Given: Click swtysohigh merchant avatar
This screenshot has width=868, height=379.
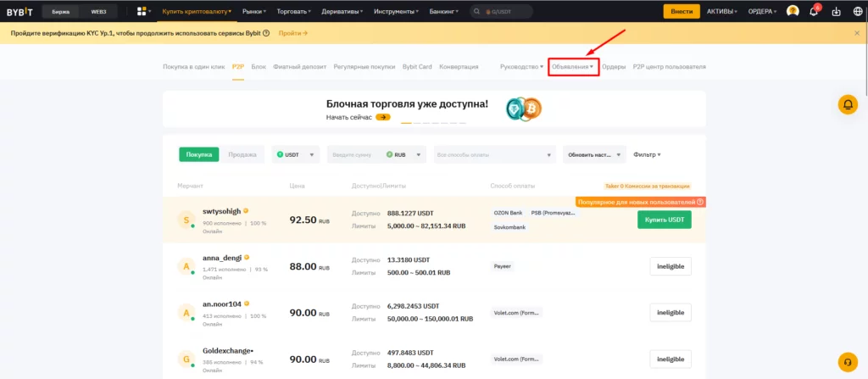Looking at the screenshot, I should pos(186,220).
